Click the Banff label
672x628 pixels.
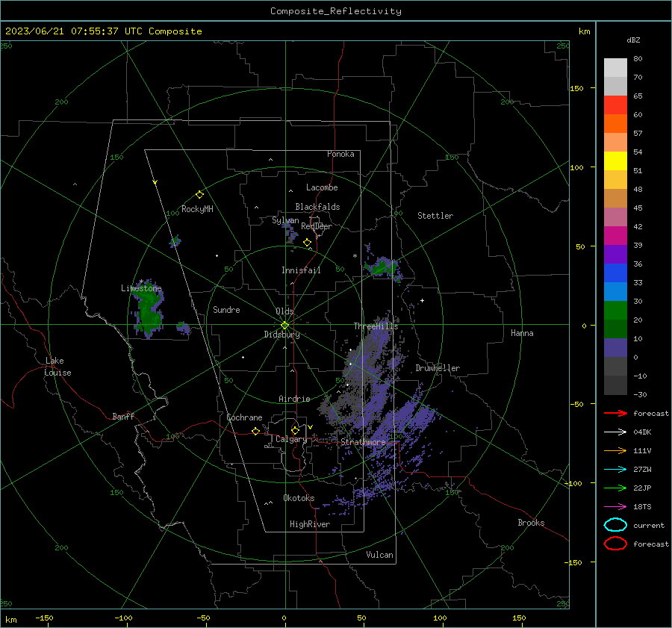pos(123,416)
